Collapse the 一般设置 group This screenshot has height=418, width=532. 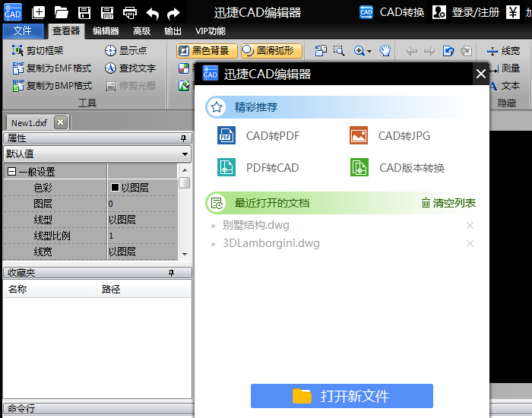[11, 172]
